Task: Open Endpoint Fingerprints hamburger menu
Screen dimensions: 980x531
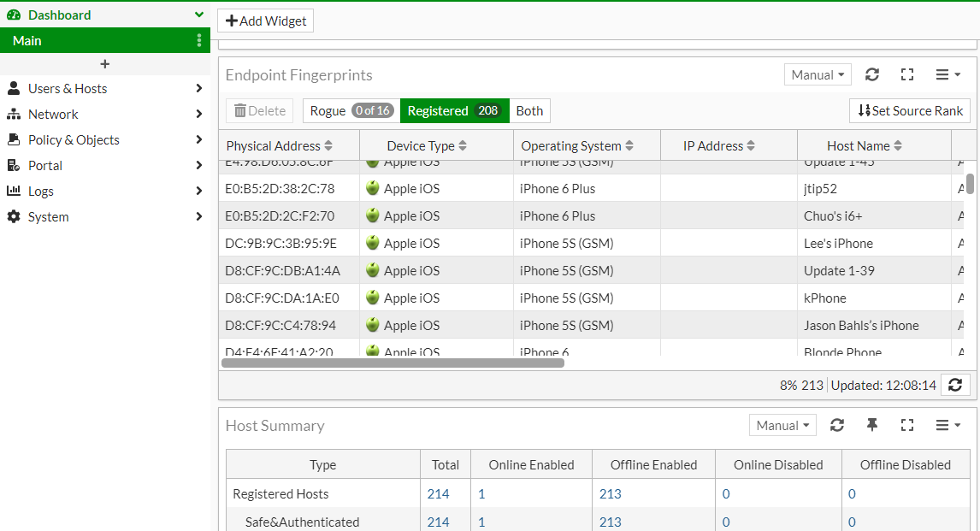Action: (x=948, y=75)
